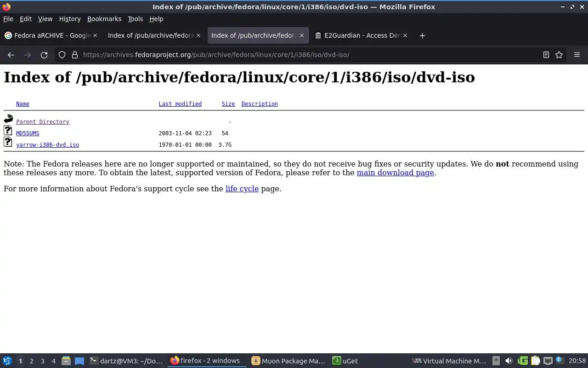Go forward using the forward arrow
Image resolution: width=588 pixels, height=368 pixels.
coord(28,55)
